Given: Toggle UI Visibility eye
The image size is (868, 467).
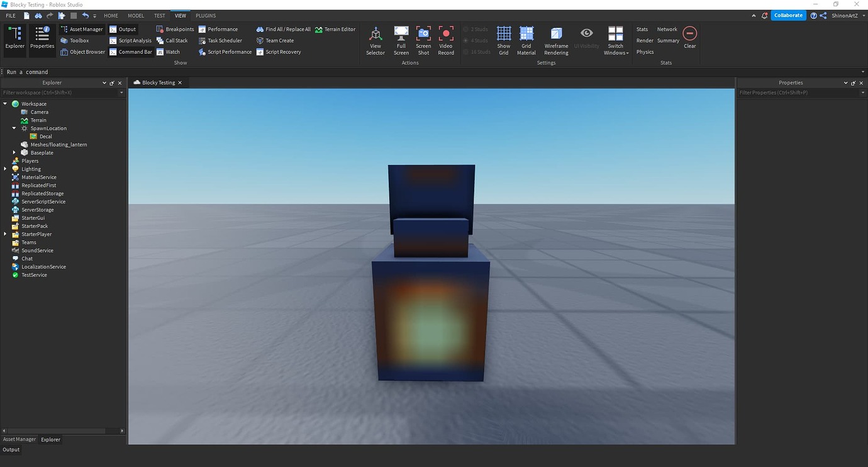Looking at the screenshot, I should (586, 38).
